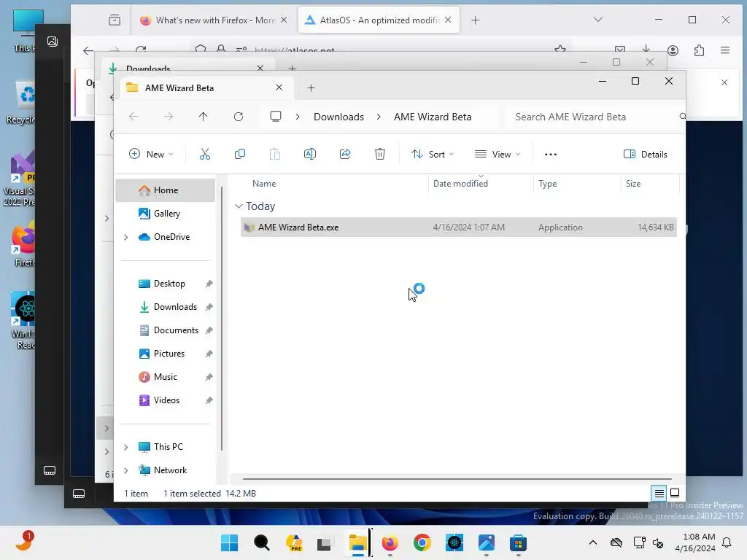Open Videos in navigation pane
This screenshot has width=747, height=560.
click(x=166, y=400)
